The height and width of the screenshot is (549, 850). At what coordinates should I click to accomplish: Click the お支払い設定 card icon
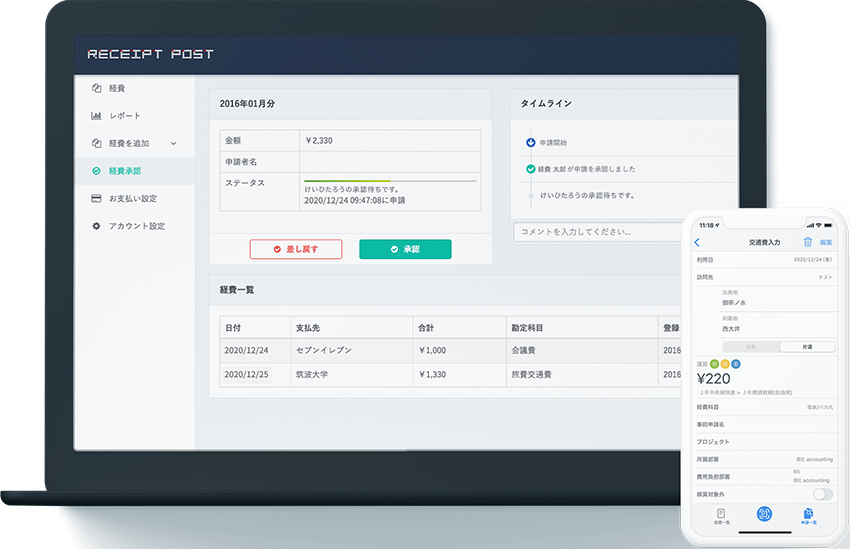click(97, 199)
